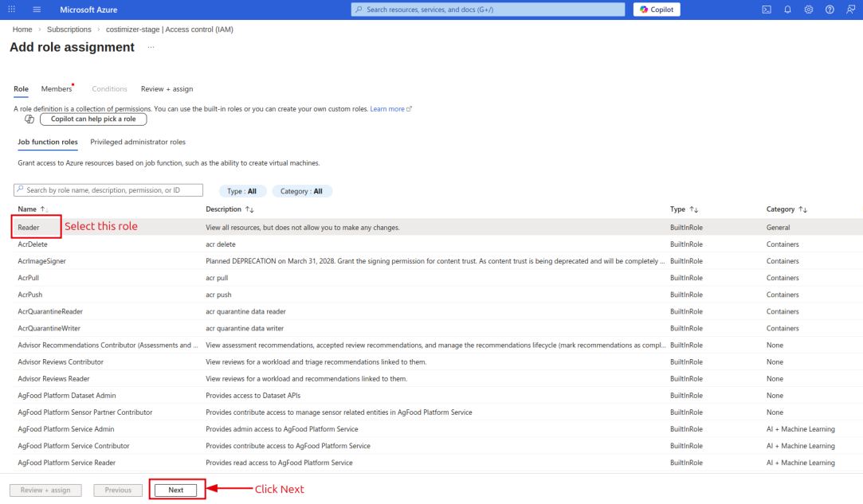The width and height of the screenshot is (863, 504).
Task: Switch to the Role tab
Action: tap(21, 88)
